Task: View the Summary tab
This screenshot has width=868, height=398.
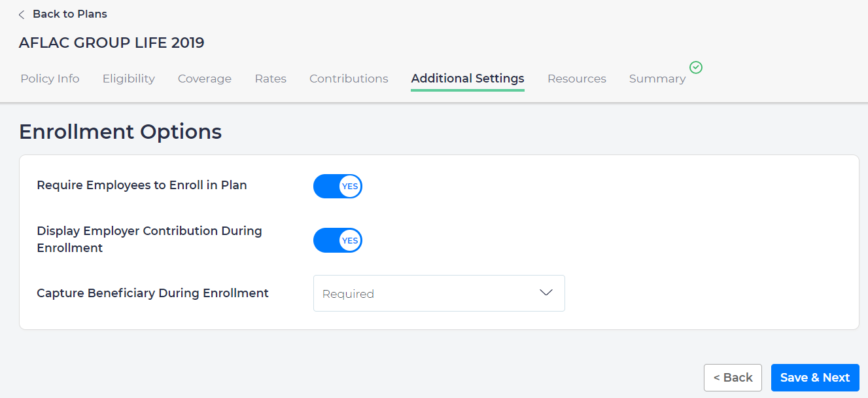Action: coord(657,79)
